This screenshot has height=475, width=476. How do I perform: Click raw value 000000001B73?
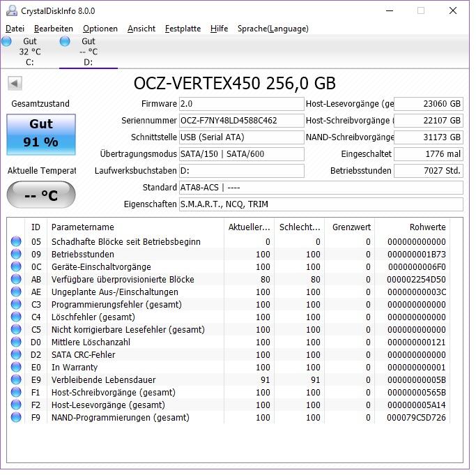[417, 255]
